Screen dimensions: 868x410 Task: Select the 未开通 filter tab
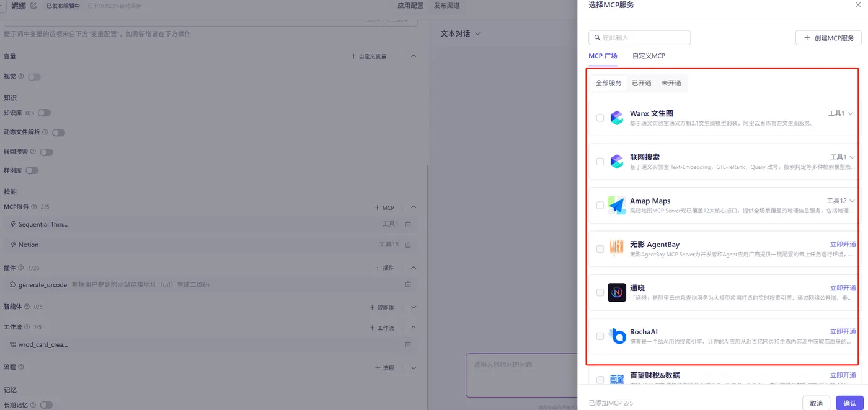(671, 83)
